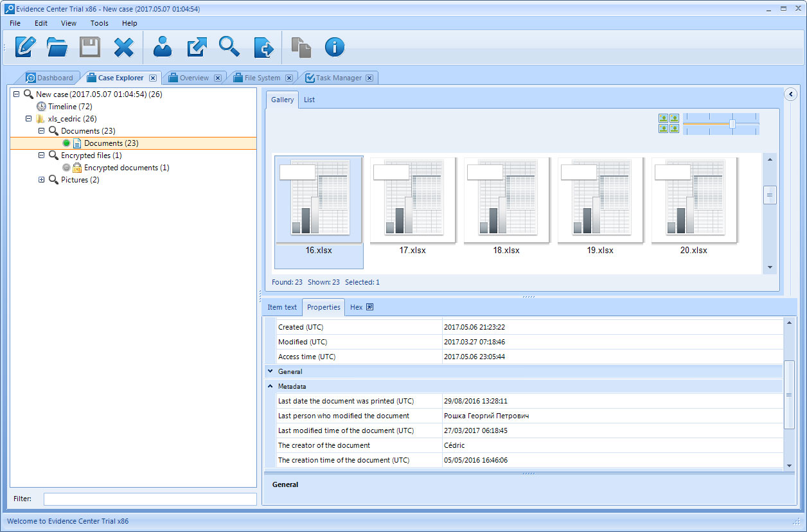Click the gallery thumbnail size grid icon
The width and height of the screenshot is (807, 532).
668,123
